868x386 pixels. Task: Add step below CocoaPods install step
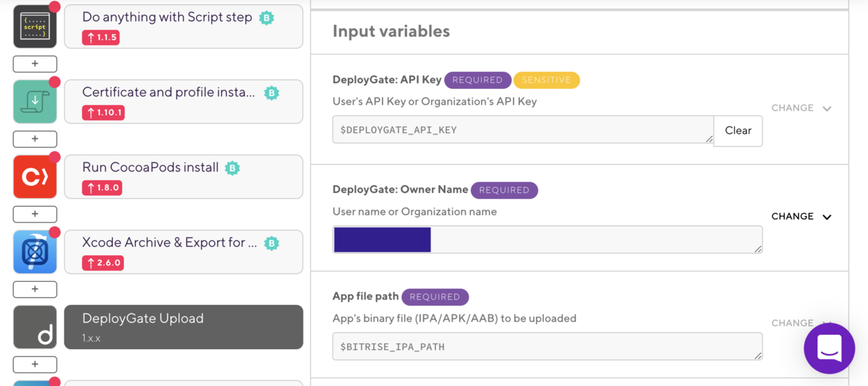click(35, 214)
